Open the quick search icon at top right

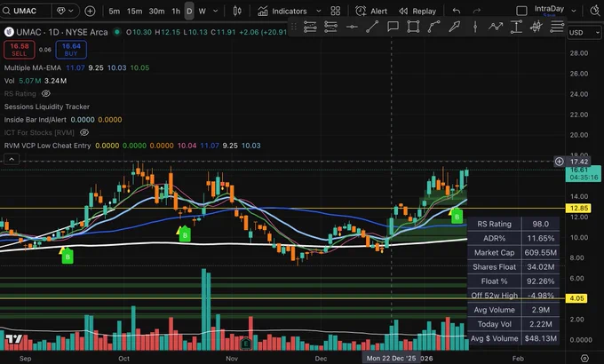point(595,11)
